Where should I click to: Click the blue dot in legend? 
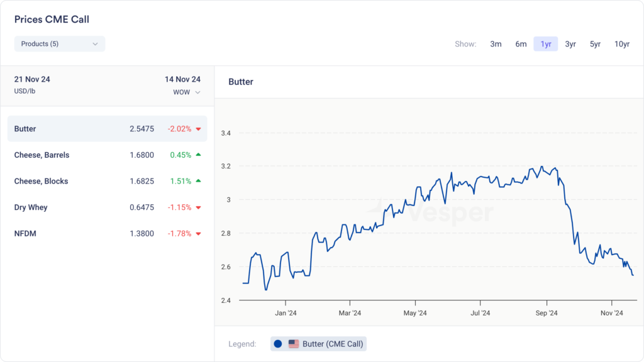pos(278,344)
